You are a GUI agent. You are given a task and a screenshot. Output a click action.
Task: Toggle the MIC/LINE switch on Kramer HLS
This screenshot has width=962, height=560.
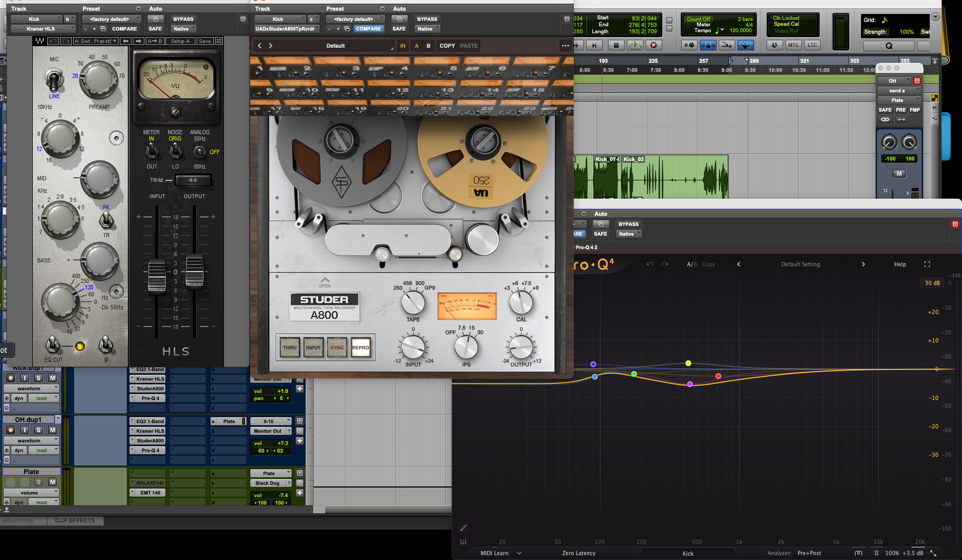(54, 81)
